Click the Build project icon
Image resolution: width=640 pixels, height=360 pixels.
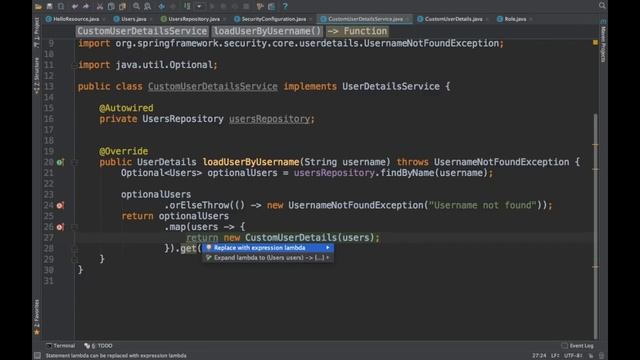coord(187,7)
